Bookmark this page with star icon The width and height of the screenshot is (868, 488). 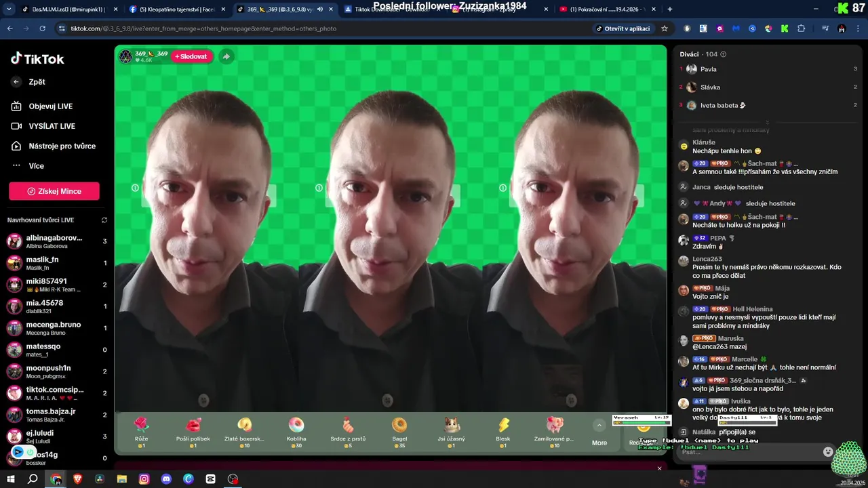665,28
